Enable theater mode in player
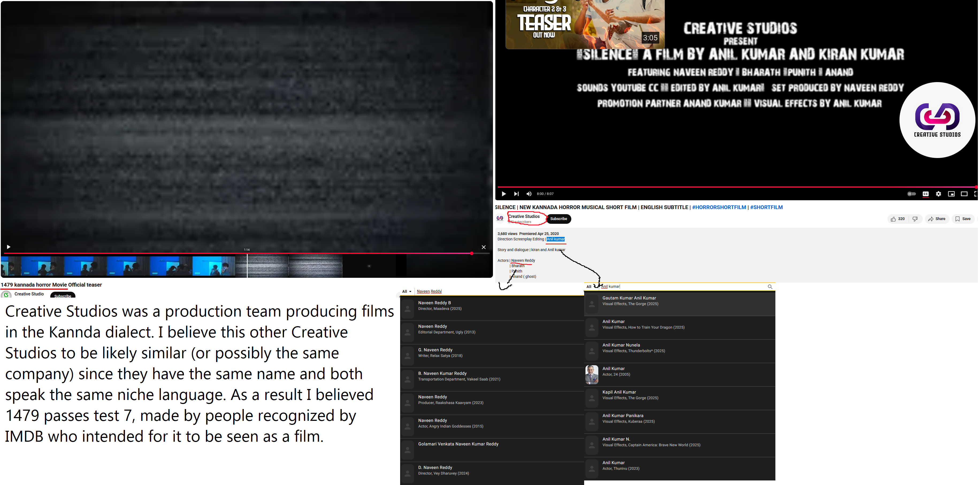 point(964,194)
